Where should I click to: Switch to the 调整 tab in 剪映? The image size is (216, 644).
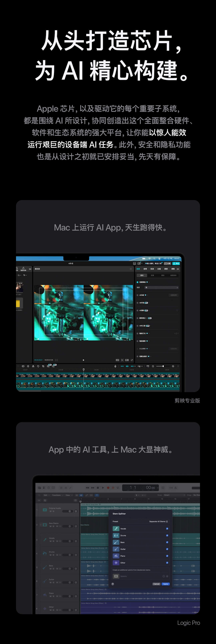(x=173, y=269)
